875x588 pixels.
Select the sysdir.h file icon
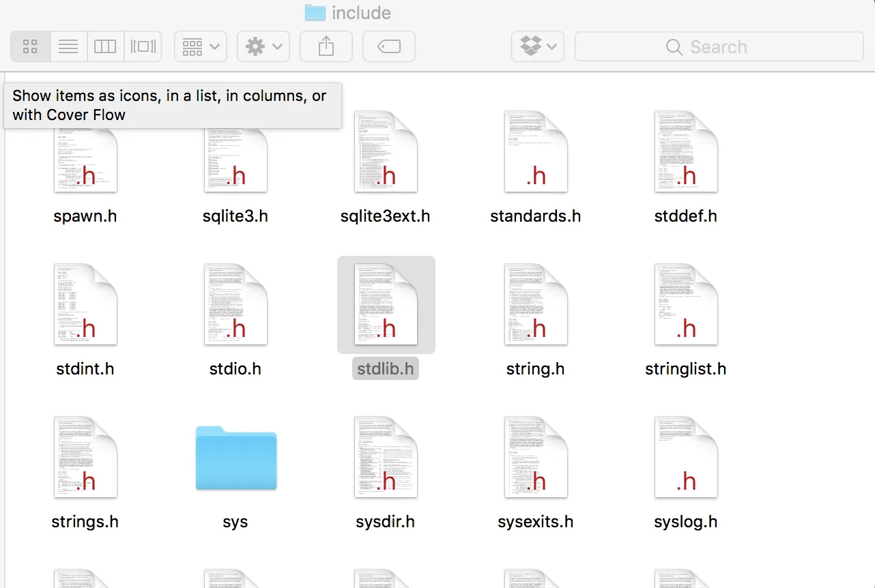click(386, 457)
